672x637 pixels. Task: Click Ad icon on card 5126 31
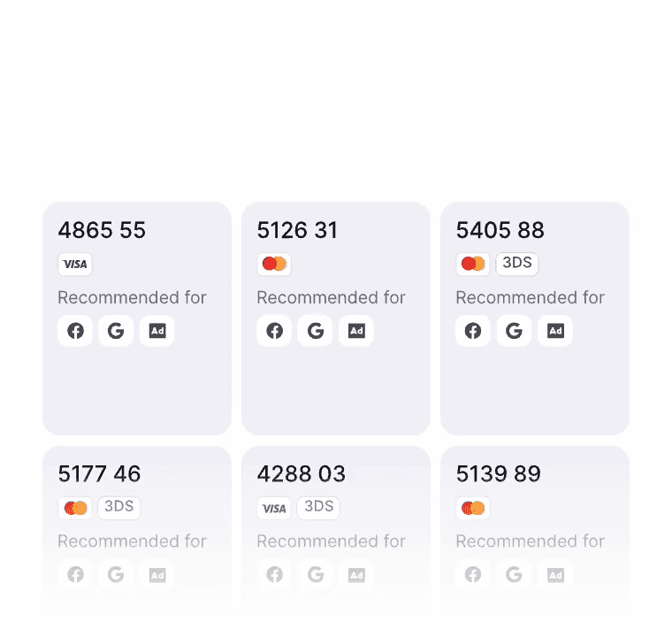point(355,331)
